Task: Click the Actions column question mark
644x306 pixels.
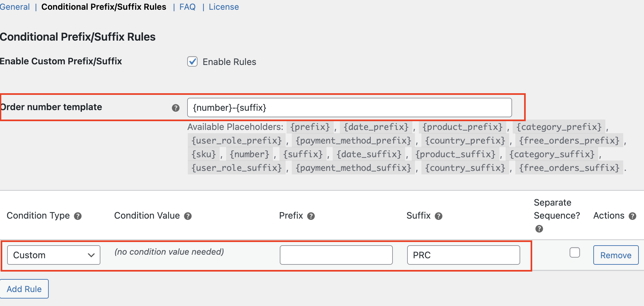Action: [633, 216]
